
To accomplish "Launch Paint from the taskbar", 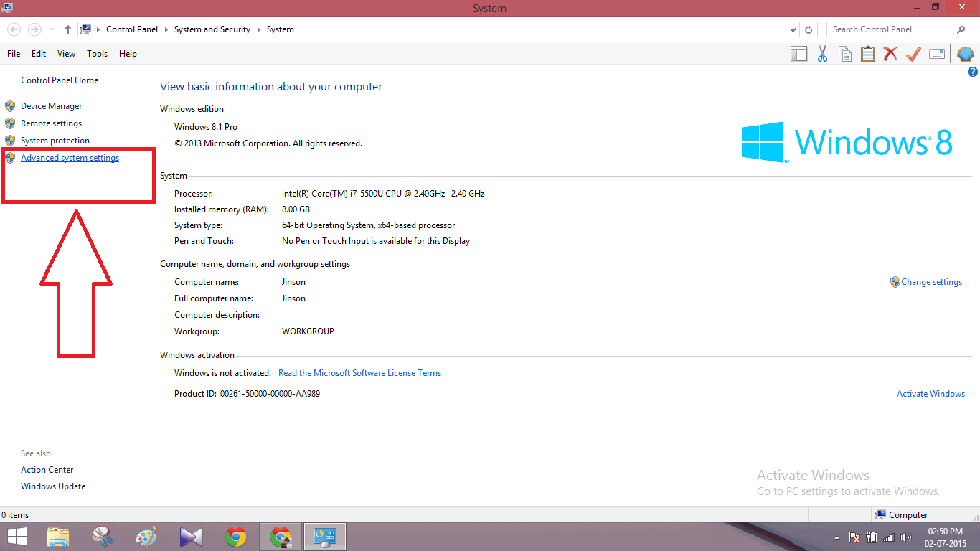I will [x=146, y=537].
